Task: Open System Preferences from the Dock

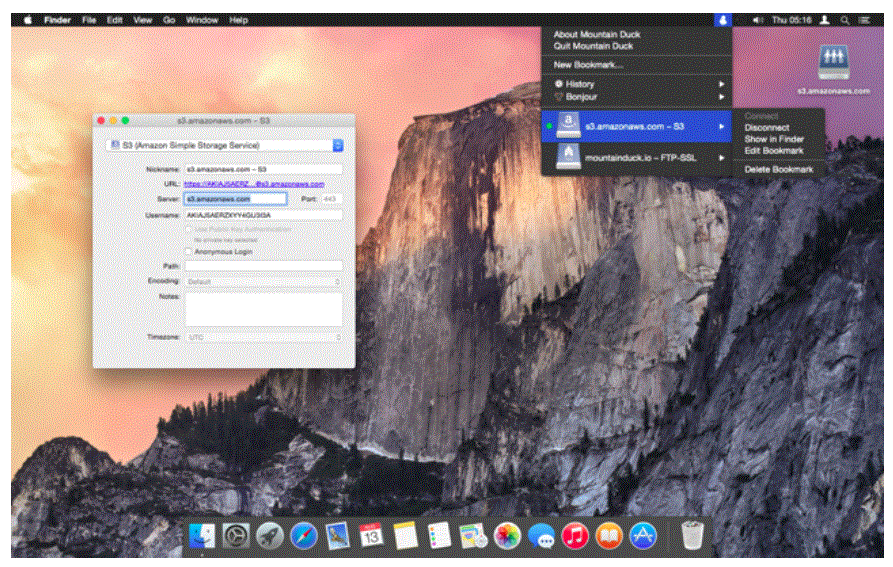Action: 235,536
